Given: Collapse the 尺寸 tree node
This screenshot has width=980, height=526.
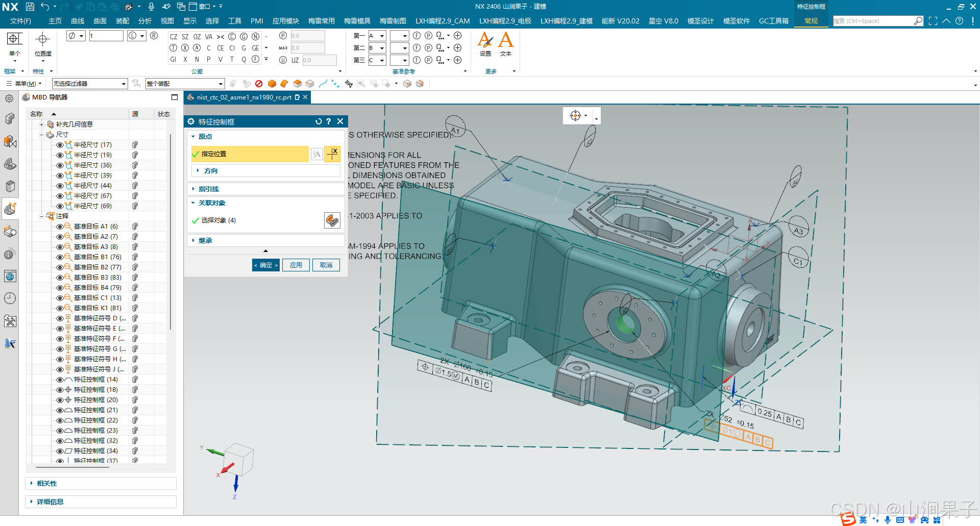Looking at the screenshot, I should (x=42, y=135).
